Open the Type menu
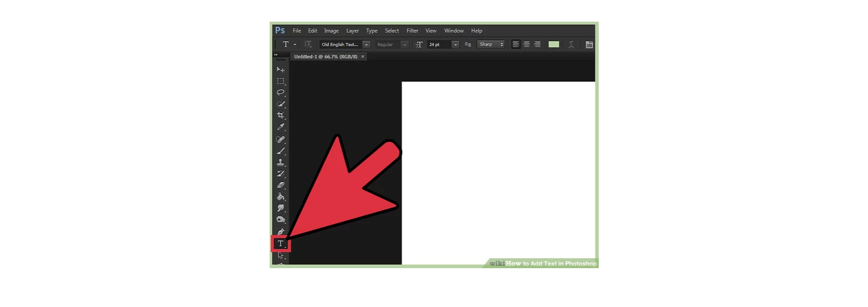868x307 pixels. click(x=372, y=31)
